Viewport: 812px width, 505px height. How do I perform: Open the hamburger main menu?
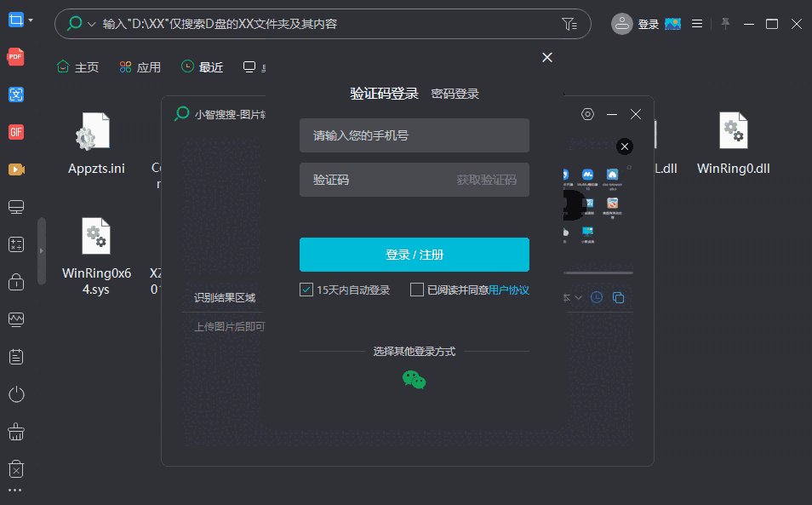697,24
